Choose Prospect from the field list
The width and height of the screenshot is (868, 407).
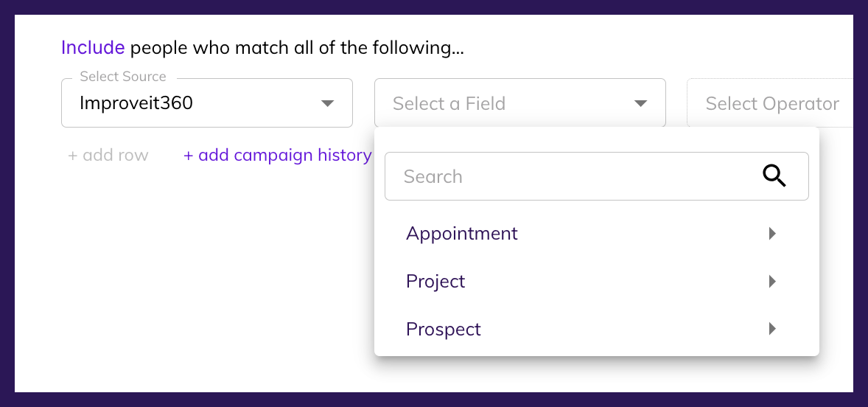click(444, 329)
